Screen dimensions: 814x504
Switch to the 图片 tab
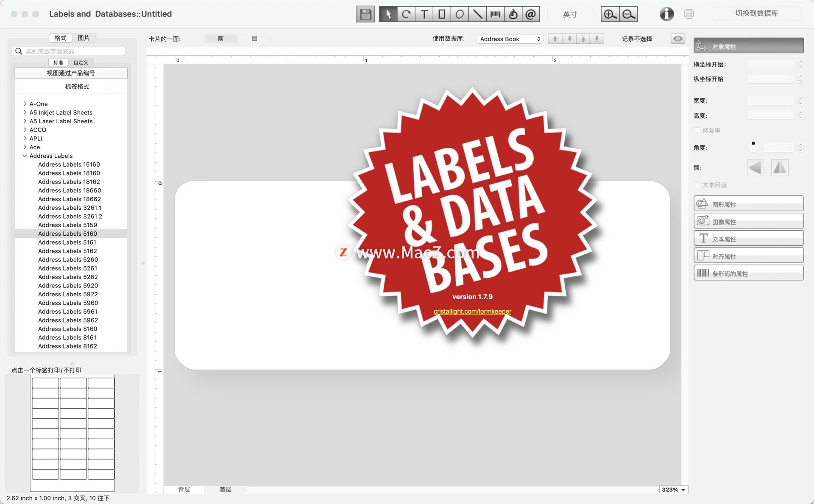pos(84,38)
